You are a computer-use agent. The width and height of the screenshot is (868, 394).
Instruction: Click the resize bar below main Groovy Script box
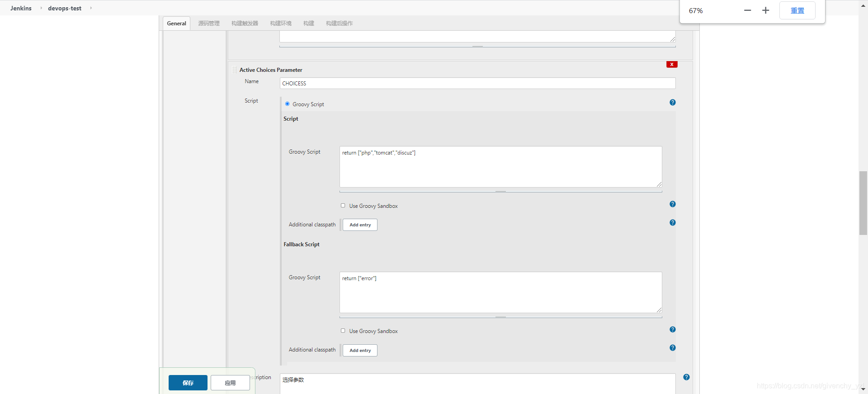[x=500, y=191]
